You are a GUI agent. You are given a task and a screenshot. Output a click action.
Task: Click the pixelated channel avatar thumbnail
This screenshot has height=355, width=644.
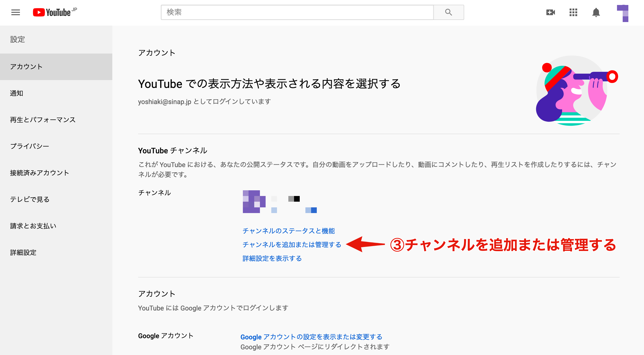(x=254, y=201)
